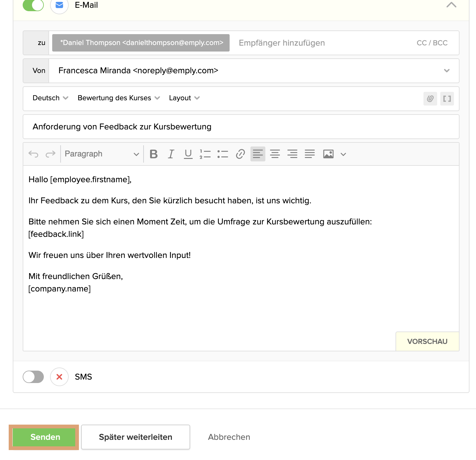Toggle bold text formatting
Screen dimensions: 476x460
pos(153,154)
